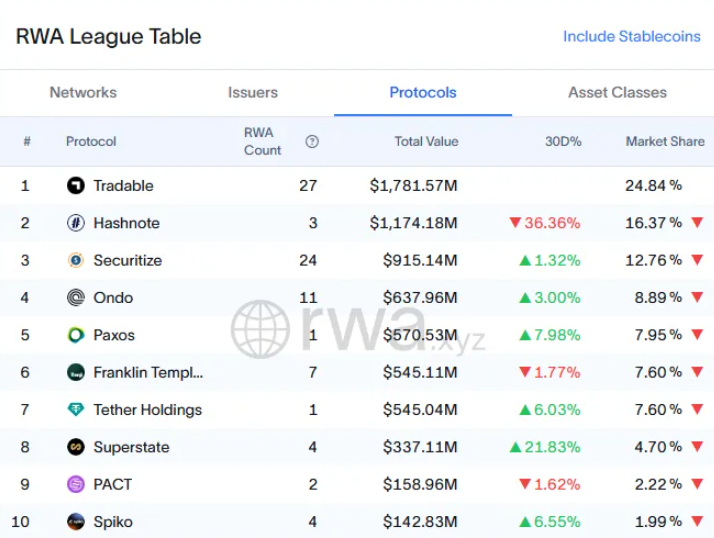Open the RWA Count help question-mark icon
This screenshot has width=714, height=538.
(312, 142)
